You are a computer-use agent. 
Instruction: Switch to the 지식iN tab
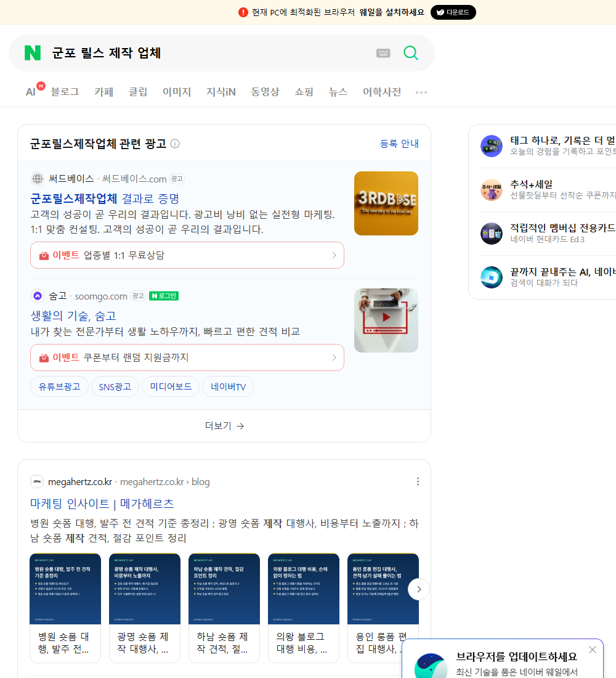point(221,92)
